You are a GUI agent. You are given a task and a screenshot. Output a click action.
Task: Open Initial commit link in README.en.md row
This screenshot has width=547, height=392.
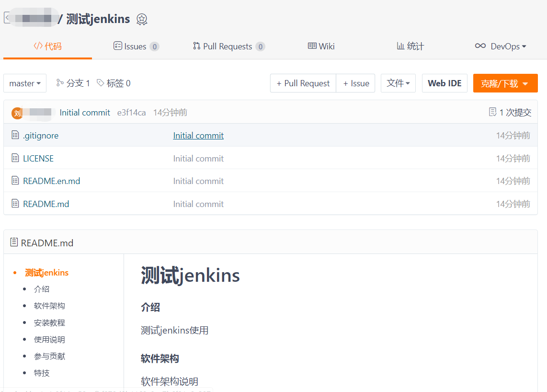click(198, 181)
